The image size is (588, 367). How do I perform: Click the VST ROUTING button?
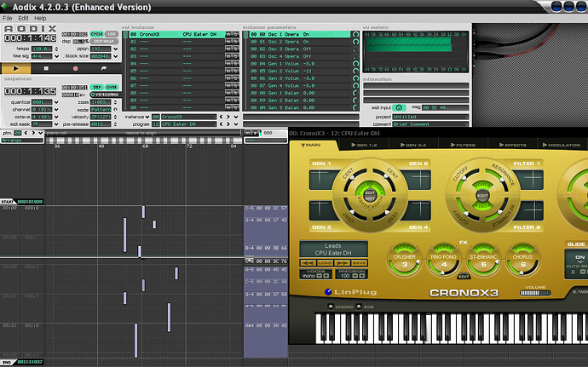105,95
